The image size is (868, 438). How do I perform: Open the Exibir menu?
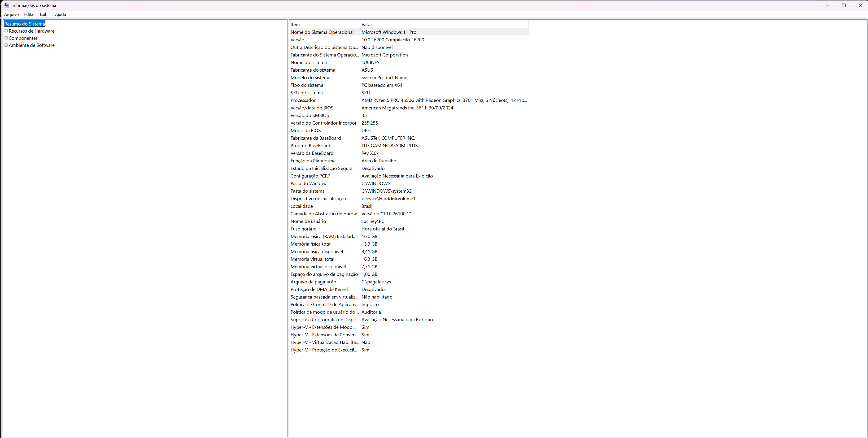coord(45,14)
